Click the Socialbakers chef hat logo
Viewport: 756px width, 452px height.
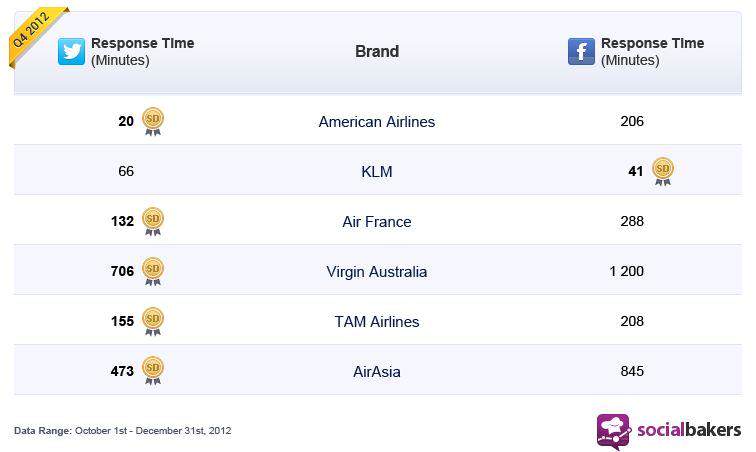(613, 431)
